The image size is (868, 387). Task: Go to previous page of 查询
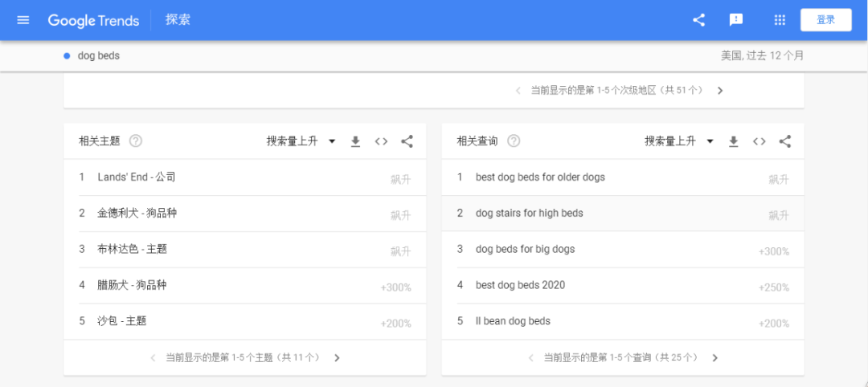point(531,358)
